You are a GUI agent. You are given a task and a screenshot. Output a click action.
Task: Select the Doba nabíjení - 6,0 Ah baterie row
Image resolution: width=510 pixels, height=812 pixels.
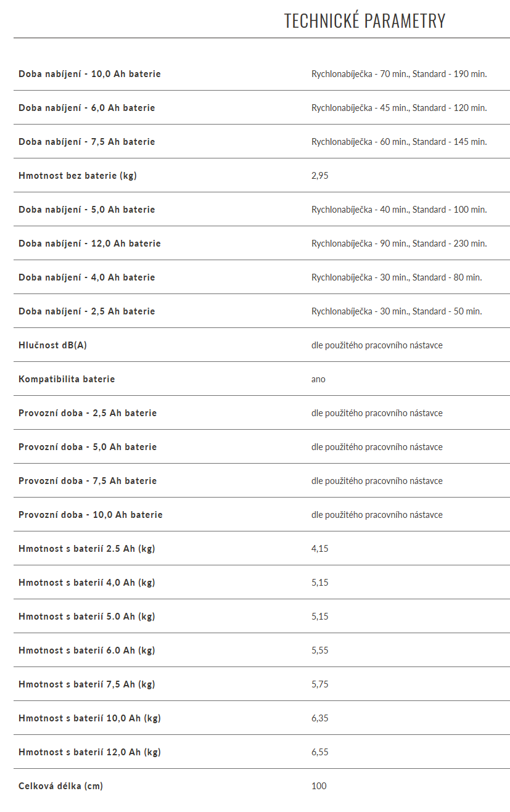pyautogui.click(x=261, y=108)
